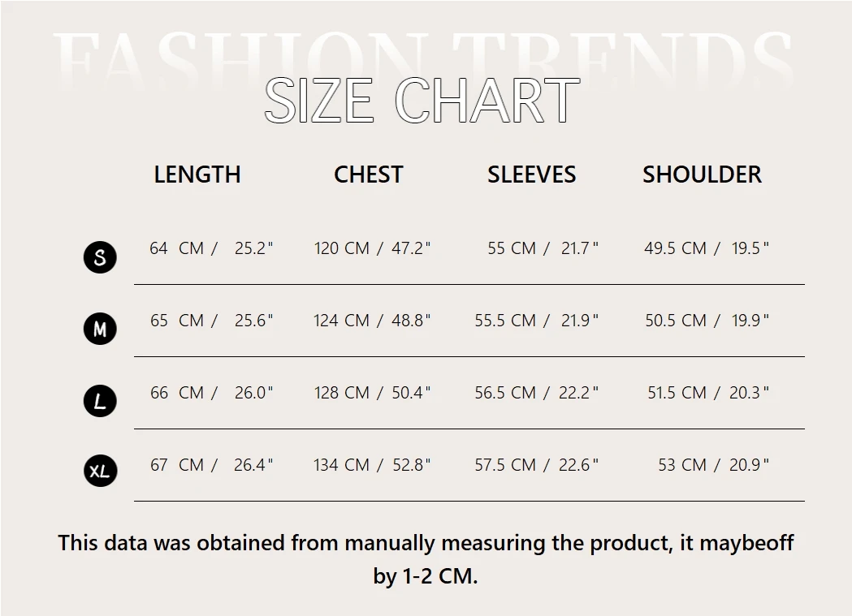
Task: Select the 120 CM / 47.2" chest value
Action: click(372, 248)
